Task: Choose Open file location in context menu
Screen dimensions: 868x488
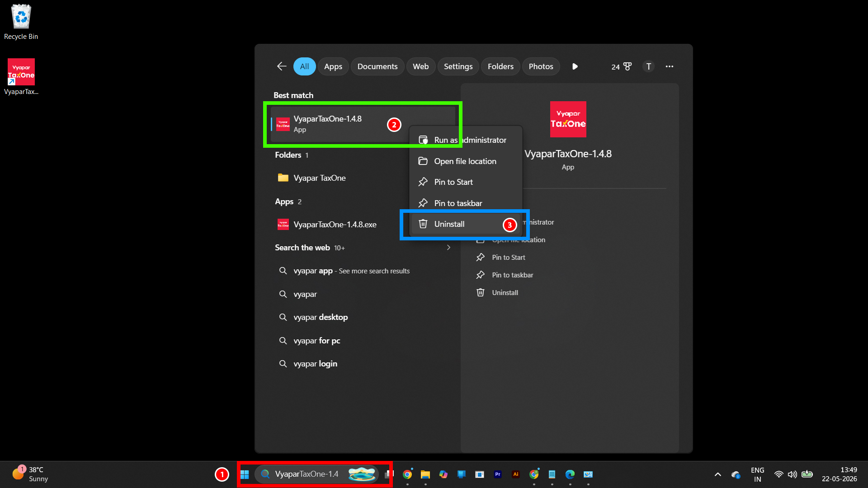Action: coord(466,161)
